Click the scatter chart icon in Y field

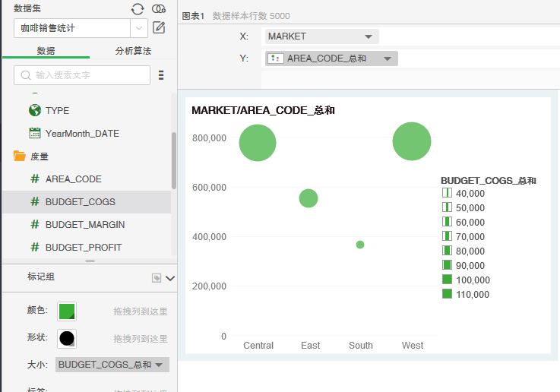pyautogui.click(x=277, y=58)
